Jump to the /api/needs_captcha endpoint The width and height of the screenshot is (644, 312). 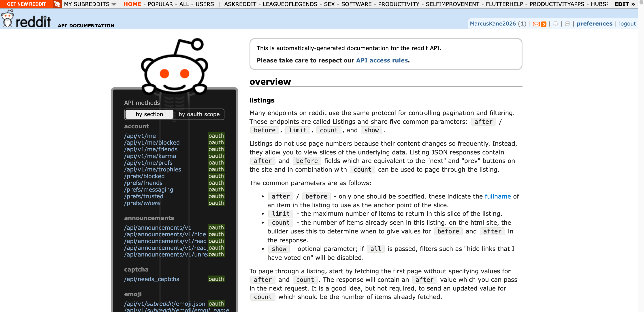tap(152, 279)
